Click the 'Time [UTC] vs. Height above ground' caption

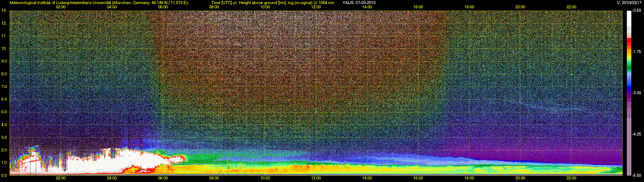click(x=272, y=3)
